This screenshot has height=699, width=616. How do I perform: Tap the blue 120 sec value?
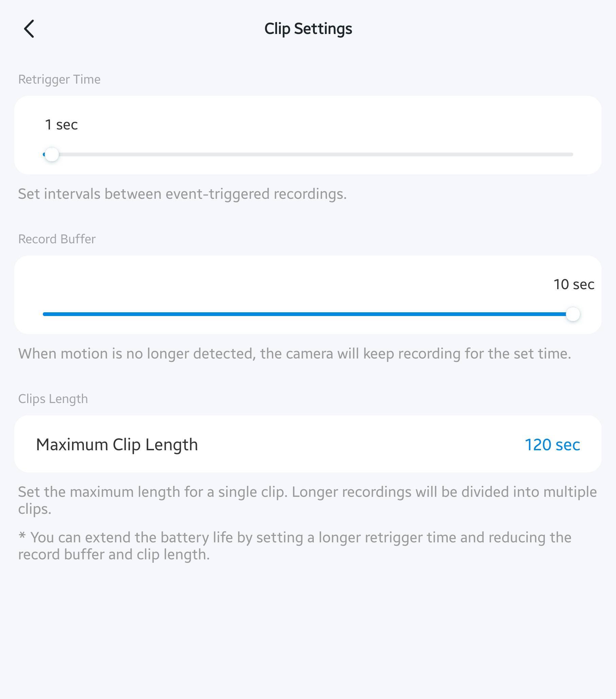tap(552, 445)
